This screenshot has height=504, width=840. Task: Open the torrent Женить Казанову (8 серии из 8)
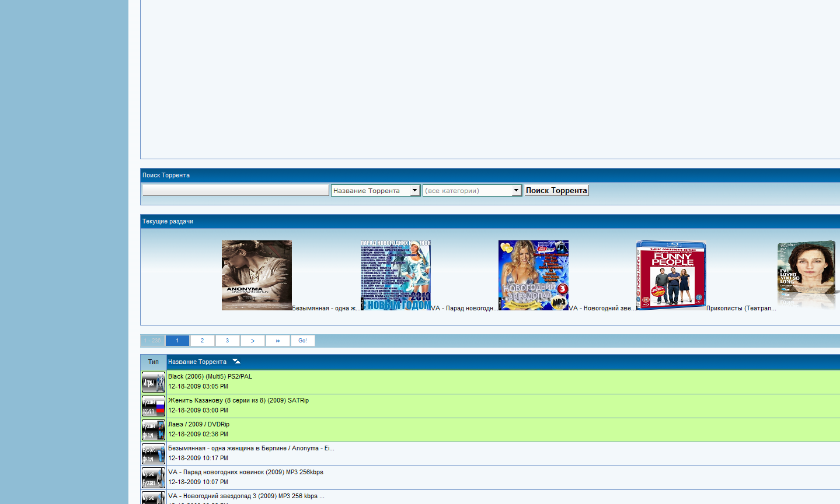pyautogui.click(x=239, y=400)
